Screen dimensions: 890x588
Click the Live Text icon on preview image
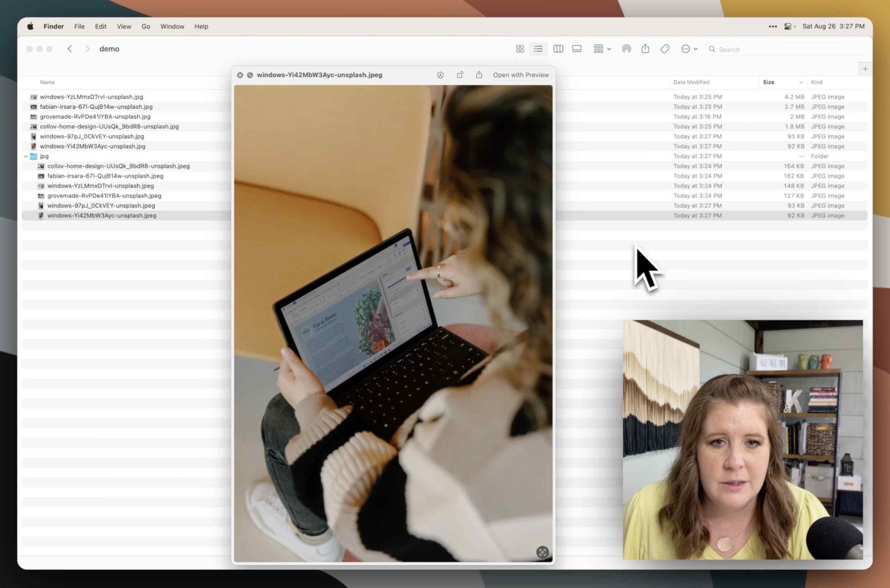(542, 552)
